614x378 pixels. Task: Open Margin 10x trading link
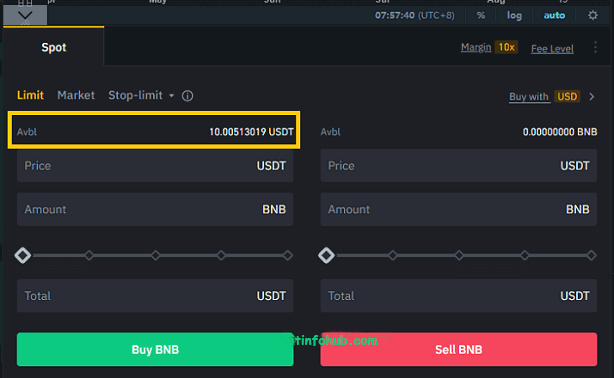tap(489, 47)
